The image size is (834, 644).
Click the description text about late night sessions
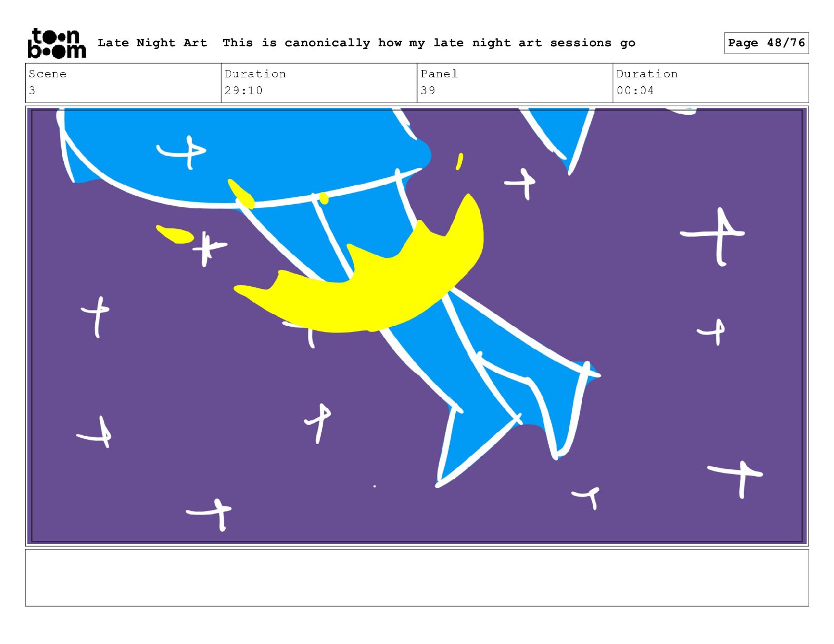[429, 43]
